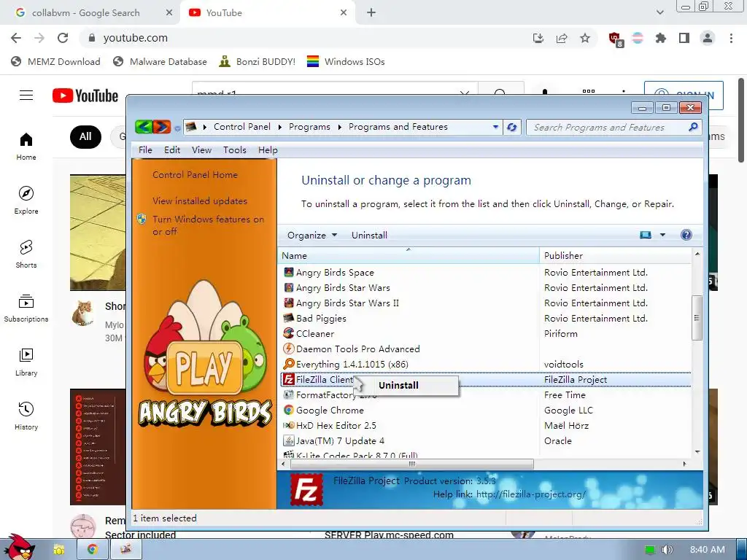Expand the address bar history dropdown
Image resolution: width=747 pixels, height=560 pixels.
495,127
